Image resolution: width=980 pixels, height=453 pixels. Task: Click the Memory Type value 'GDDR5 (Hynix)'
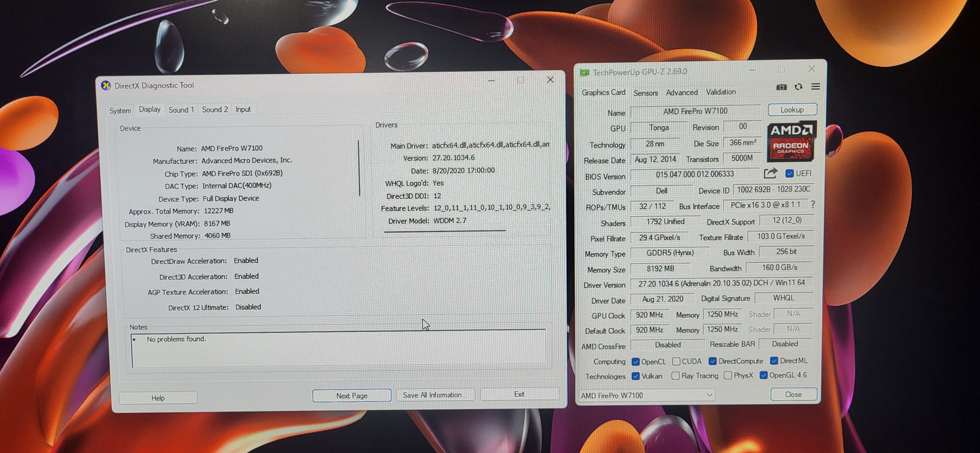[670, 253]
